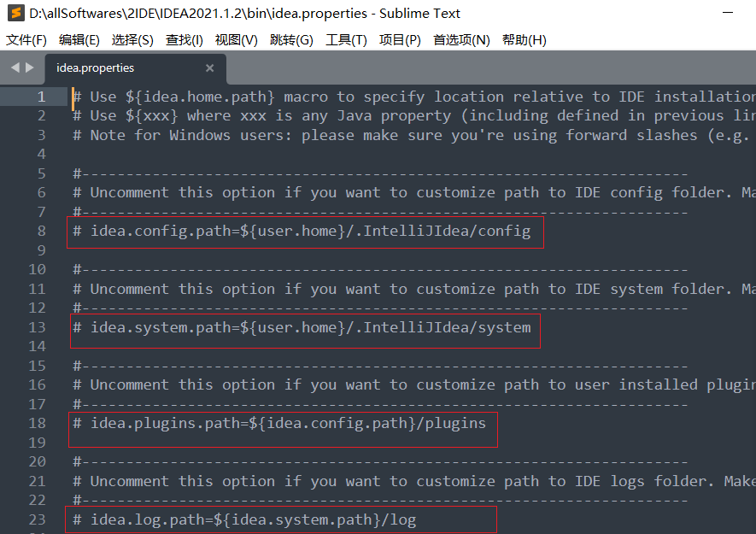Screen dimensions: 756x534
Task: Open the 跳转(G) menu
Action: (x=291, y=40)
